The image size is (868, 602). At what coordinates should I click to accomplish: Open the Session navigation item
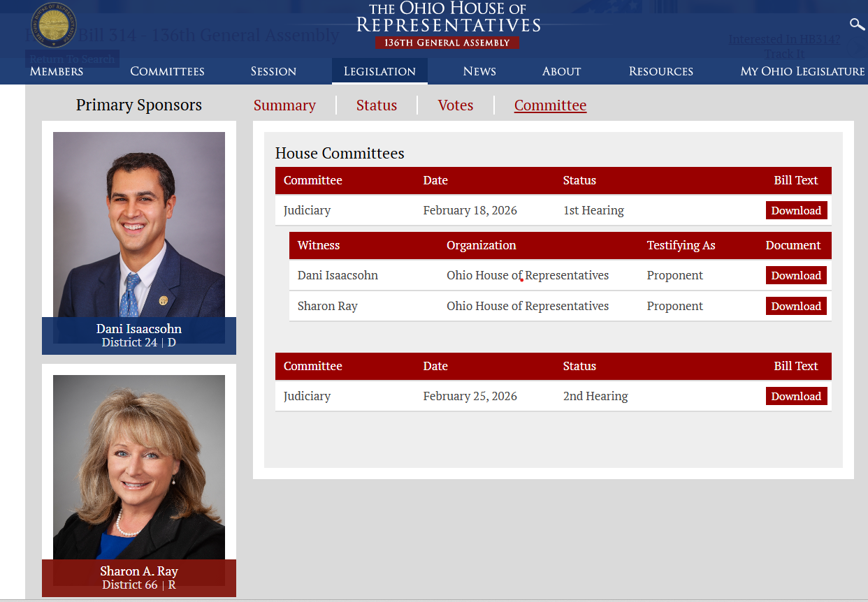click(273, 71)
